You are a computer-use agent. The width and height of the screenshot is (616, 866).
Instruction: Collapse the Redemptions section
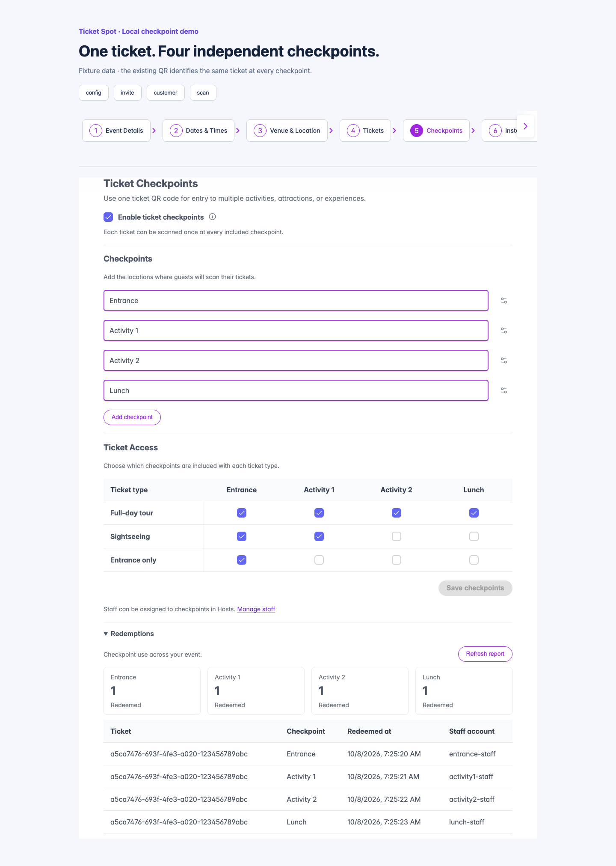(129, 634)
